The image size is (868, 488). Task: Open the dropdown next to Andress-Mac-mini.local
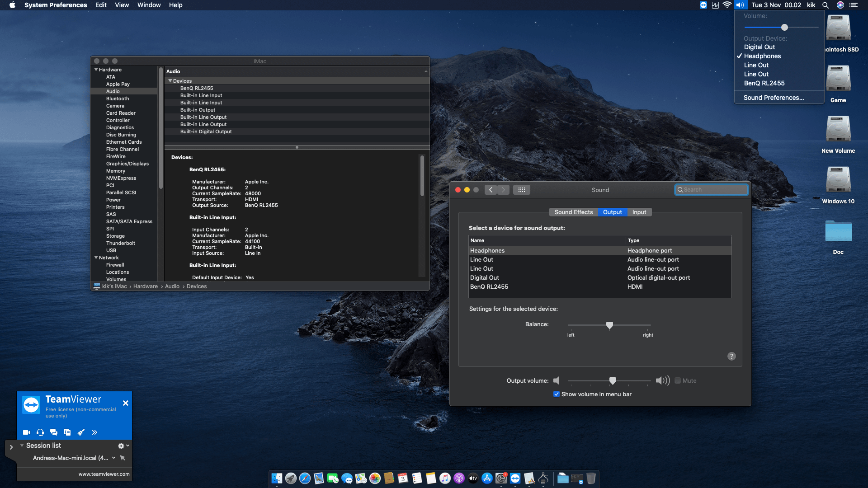[114, 458]
